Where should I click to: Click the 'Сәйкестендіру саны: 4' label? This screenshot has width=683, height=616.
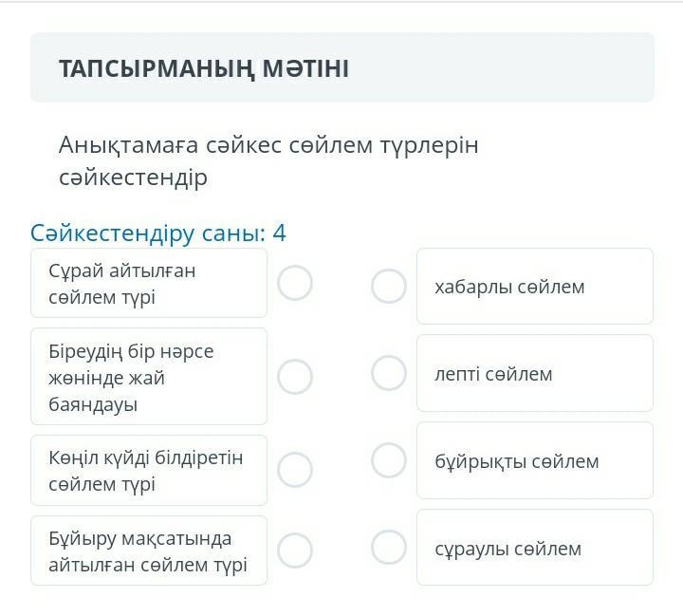click(x=158, y=233)
